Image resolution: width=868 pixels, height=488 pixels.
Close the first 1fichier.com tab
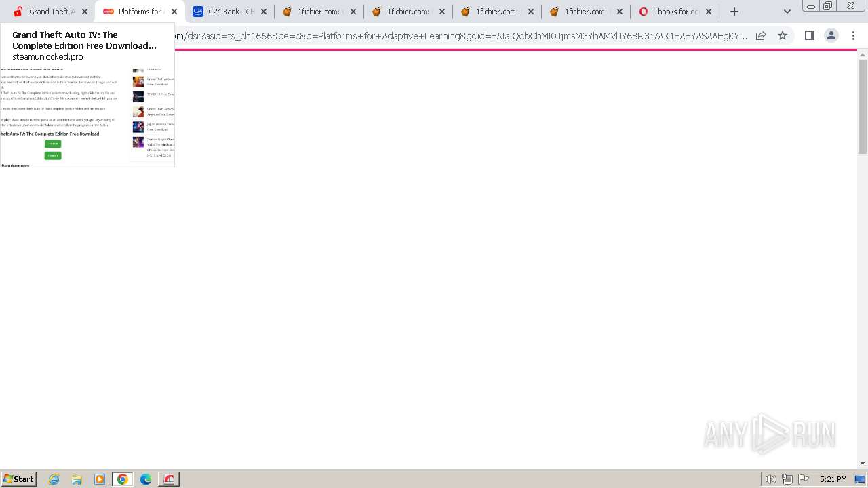click(353, 12)
